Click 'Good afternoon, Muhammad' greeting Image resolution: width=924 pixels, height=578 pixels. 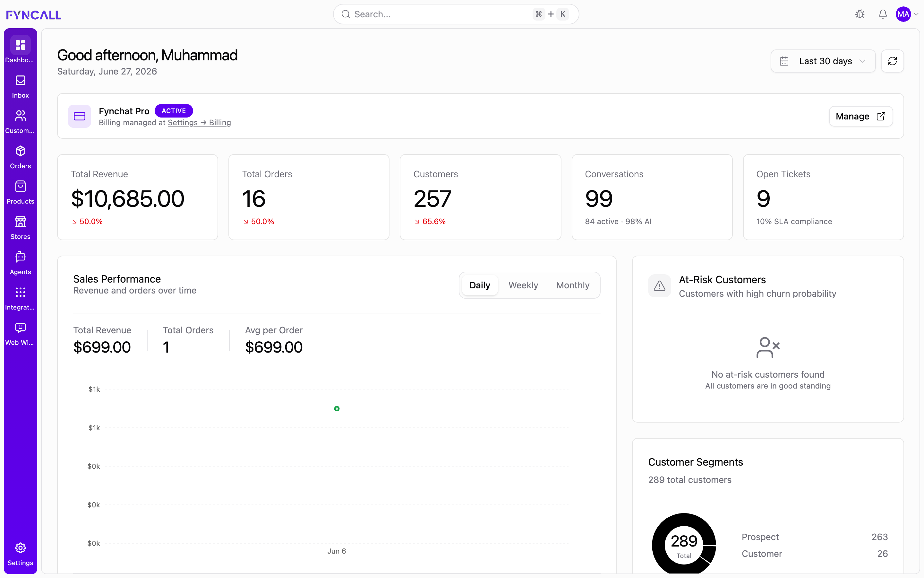point(147,56)
